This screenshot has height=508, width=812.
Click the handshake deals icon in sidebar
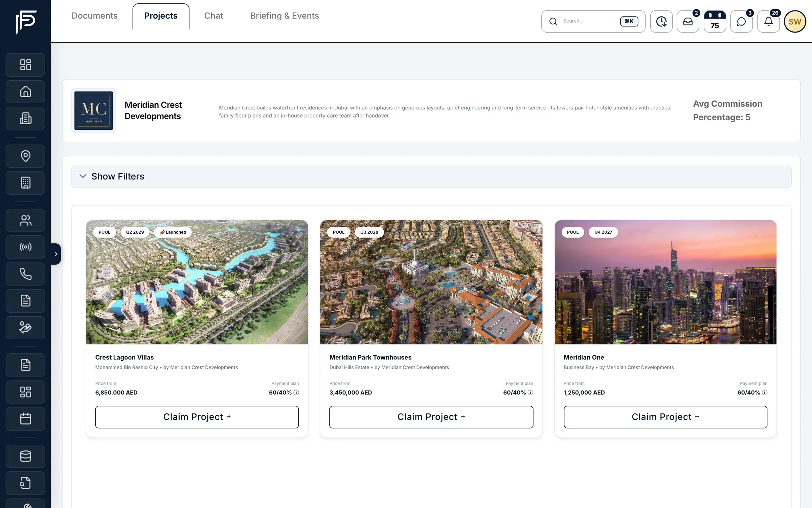click(25, 327)
